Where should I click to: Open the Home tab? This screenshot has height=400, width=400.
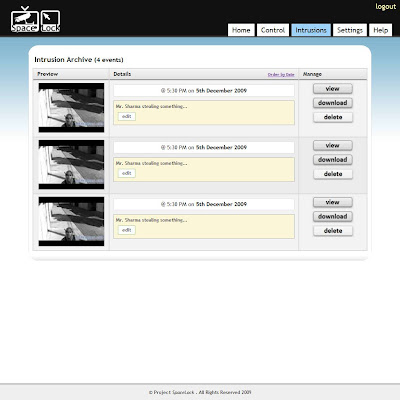pyautogui.click(x=241, y=30)
